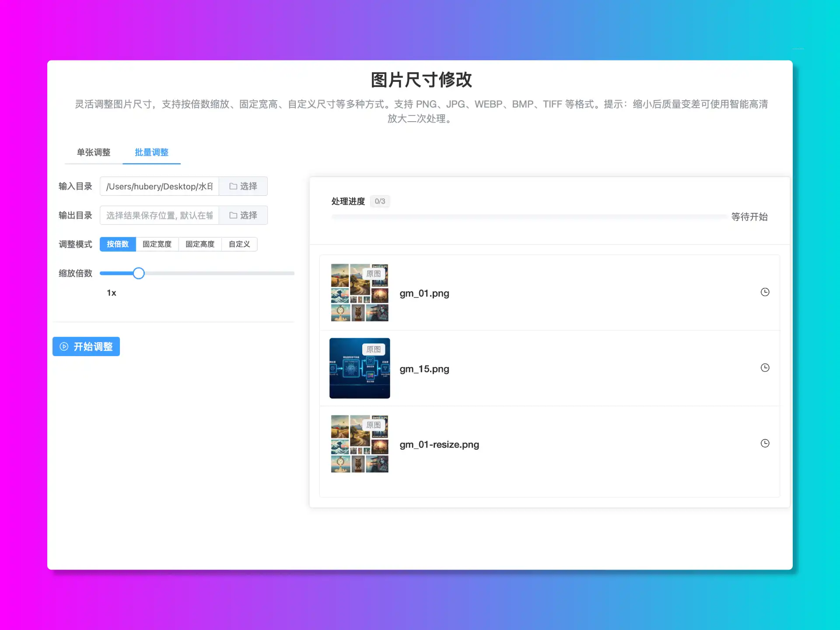Select the 按倍数 resize mode
The width and height of the screenshot is (840, 630).
(117, 244)
